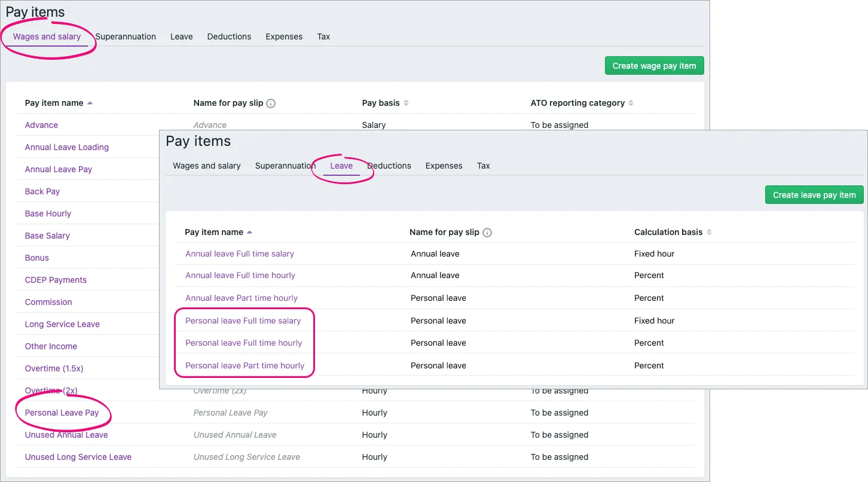Image resolution: width=868 pixels, height=482 pixels.
Task: Click info icon beside back Name for pay slip
Action: click(x=271, y=103)
